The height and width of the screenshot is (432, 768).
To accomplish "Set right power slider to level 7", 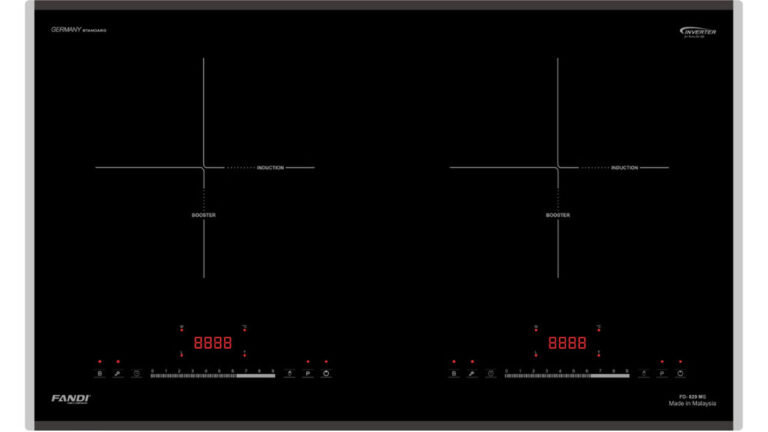I will [600, 375].
